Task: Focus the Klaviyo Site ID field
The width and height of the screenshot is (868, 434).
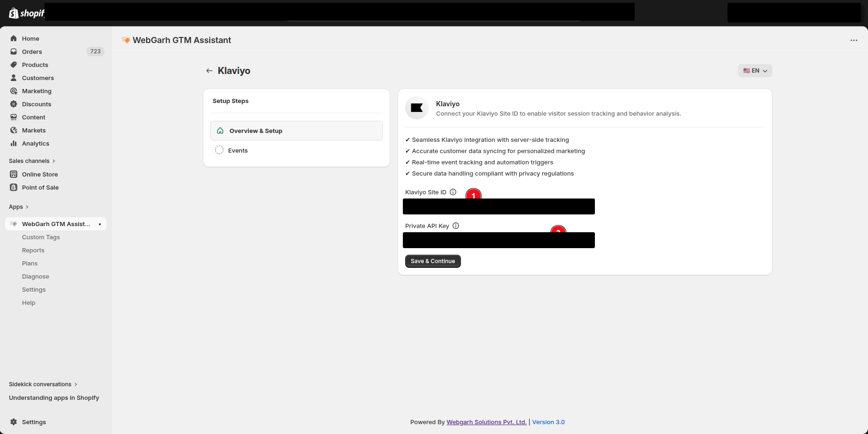Action: 499,206
